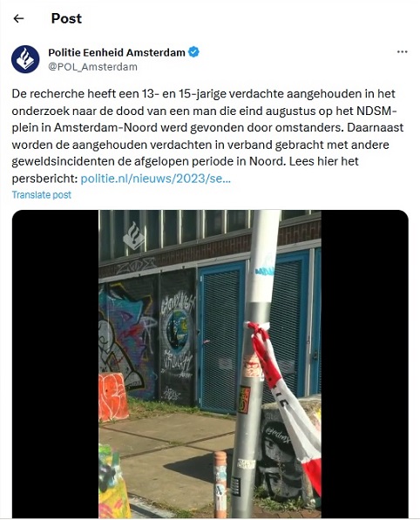The width and height of the screenshot is (420, 520).
Task: Play the embedded video of the NDSM scene
Action: (x=210, y=364)
